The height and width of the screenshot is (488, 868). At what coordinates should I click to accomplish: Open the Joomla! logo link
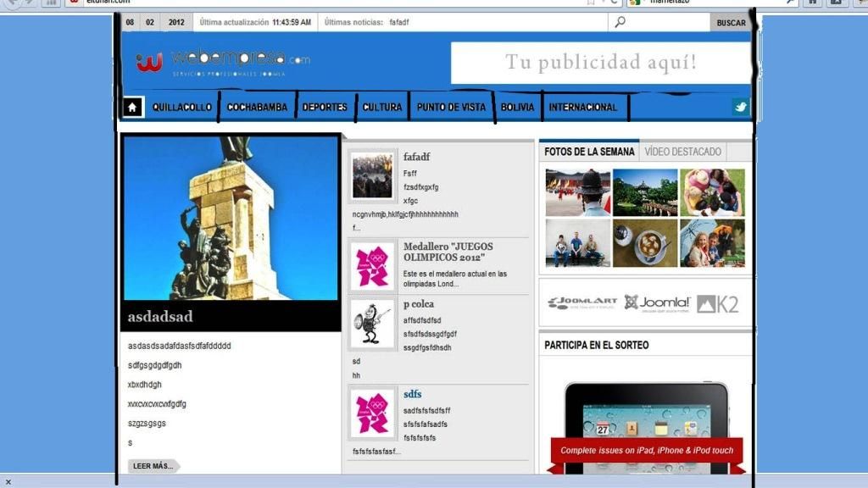click(x=657, y=303)
